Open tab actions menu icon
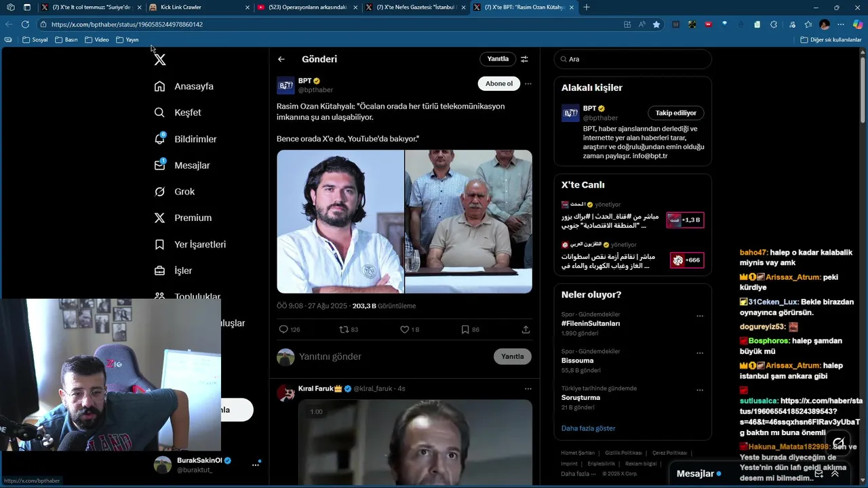 pyautogui.click(x=26, y=7)
